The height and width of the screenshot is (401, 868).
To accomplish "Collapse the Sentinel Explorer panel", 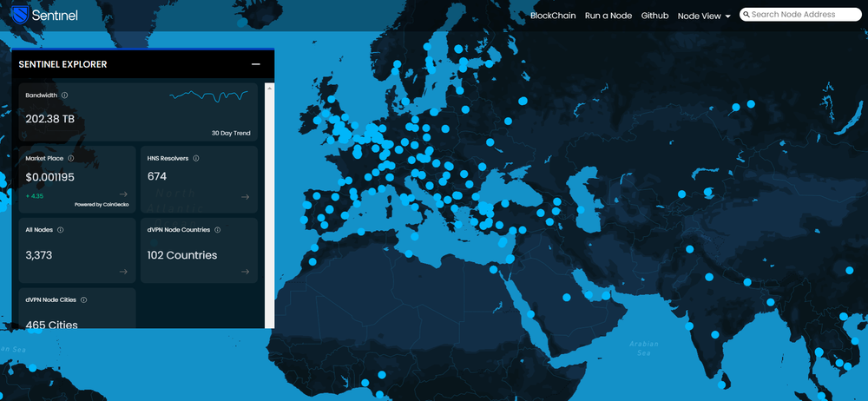I will pyautogui.click(x=256, y=64).
